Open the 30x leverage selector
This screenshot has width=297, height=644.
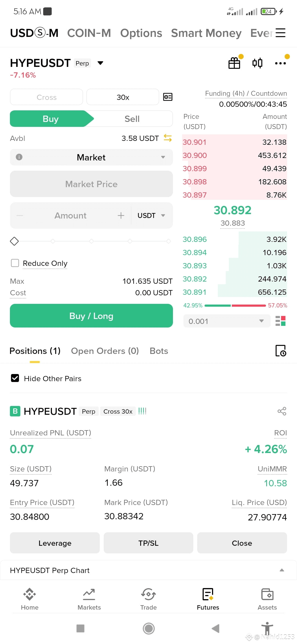[x=123, y=97]
